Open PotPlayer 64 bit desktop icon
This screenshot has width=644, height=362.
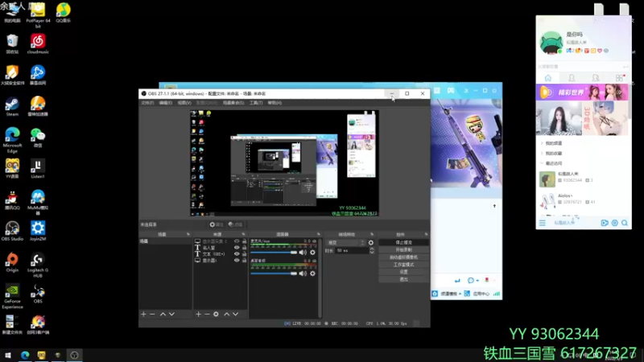[38, 15]
